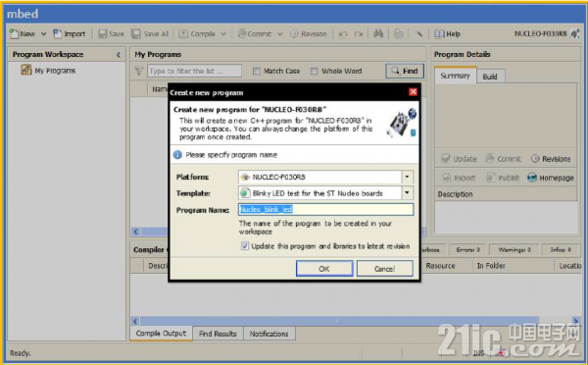Click Publish in Program Details
The height and width of the screenshot is (365, 588).
(503, 178)
